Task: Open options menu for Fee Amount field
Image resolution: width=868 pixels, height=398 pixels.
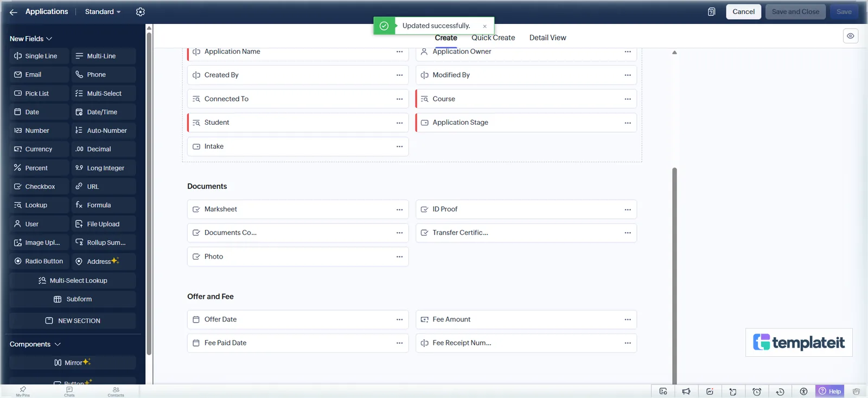Action: coord(628,320)
